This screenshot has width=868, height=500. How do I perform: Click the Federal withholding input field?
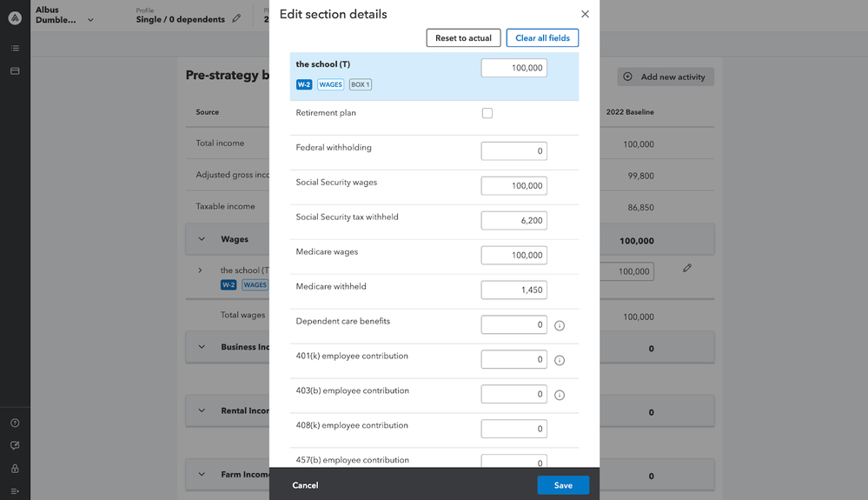click(x=514, y=151)
